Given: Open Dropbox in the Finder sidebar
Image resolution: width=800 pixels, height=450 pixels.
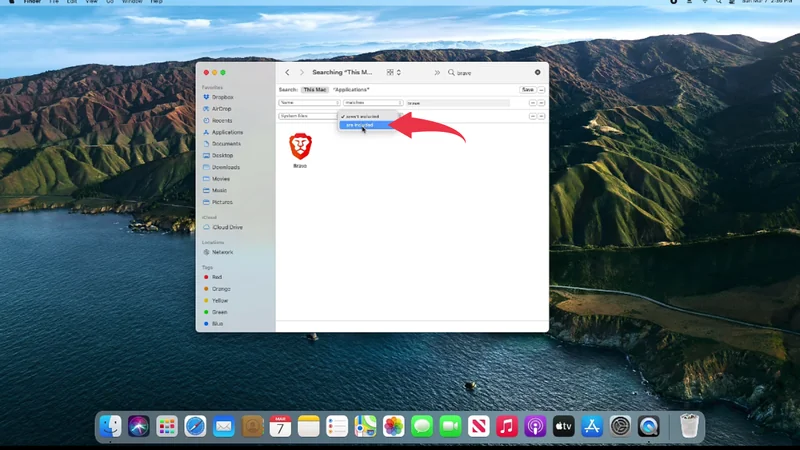Looking at the screenshot, I should 222,97.
